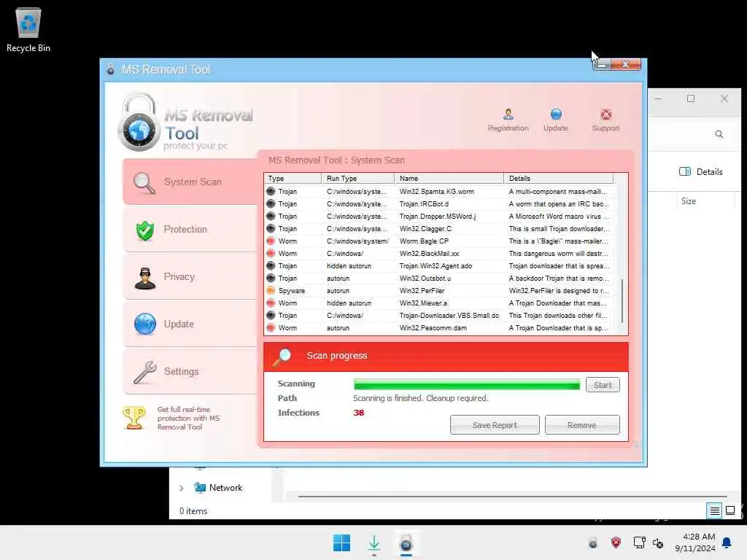Open the notification bell in taskbar

click(727, 542)
